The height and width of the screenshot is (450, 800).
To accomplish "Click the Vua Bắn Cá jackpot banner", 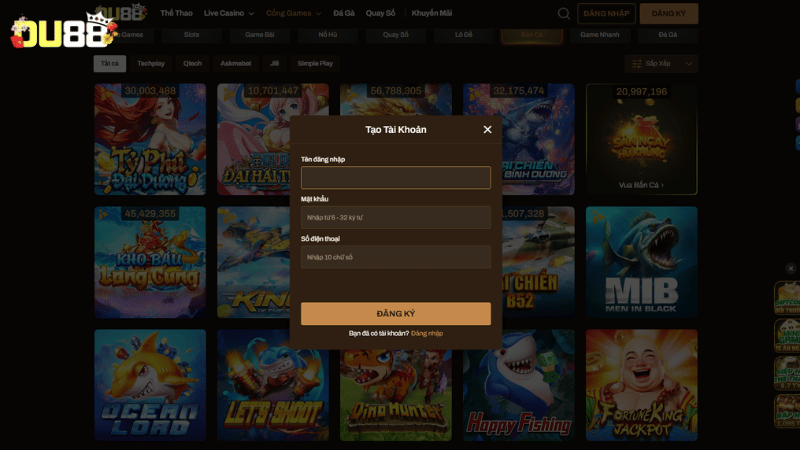I will [x=641, y=139].
